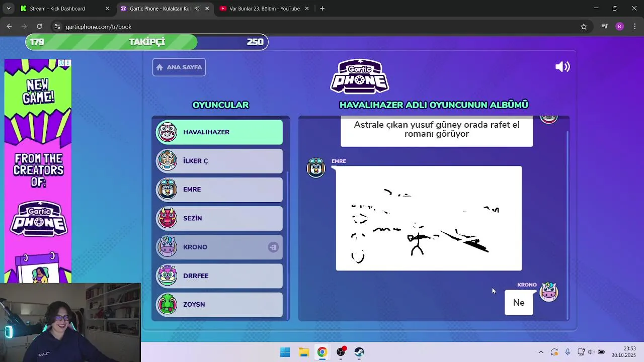
Task: Click the microphone tray icon
Action: (568, 352)
